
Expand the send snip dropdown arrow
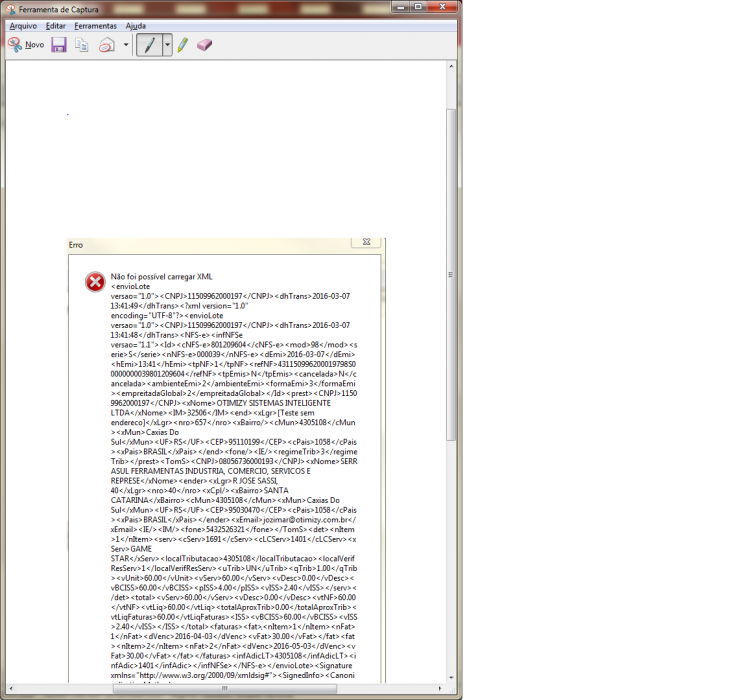[126, 45]
